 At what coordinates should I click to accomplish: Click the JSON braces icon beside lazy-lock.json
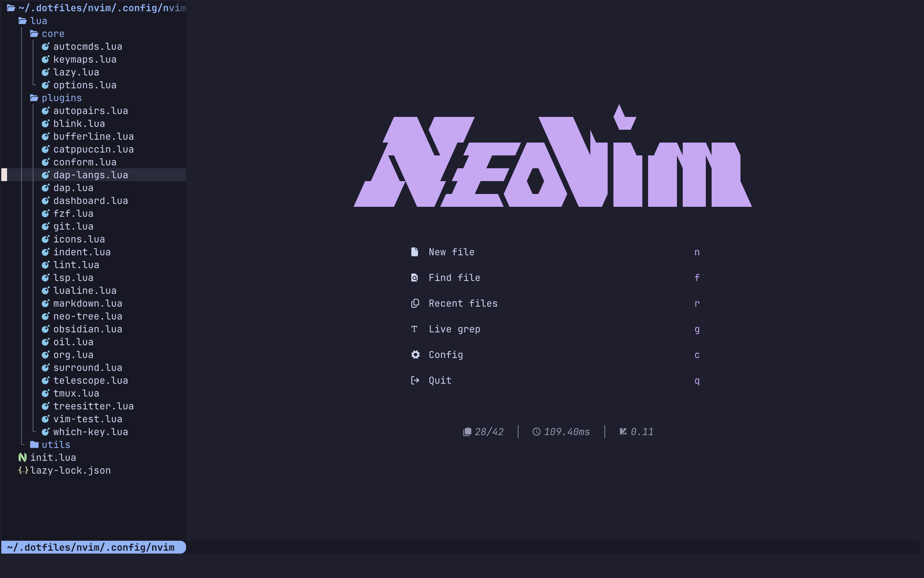point(23,470)
